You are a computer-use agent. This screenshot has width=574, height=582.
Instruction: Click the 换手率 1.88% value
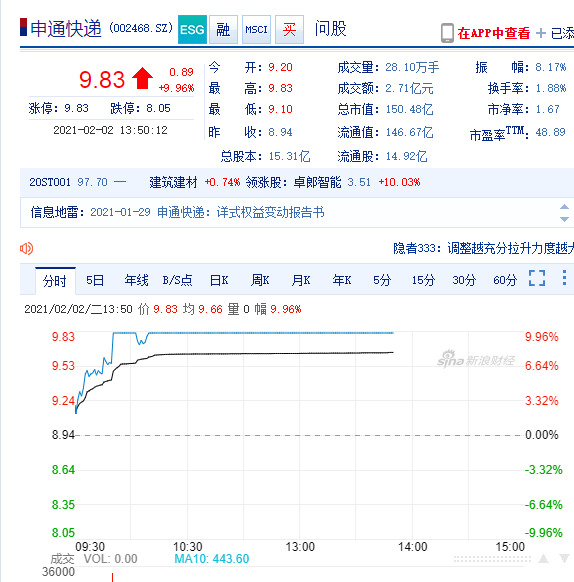[x=551, y=88]
